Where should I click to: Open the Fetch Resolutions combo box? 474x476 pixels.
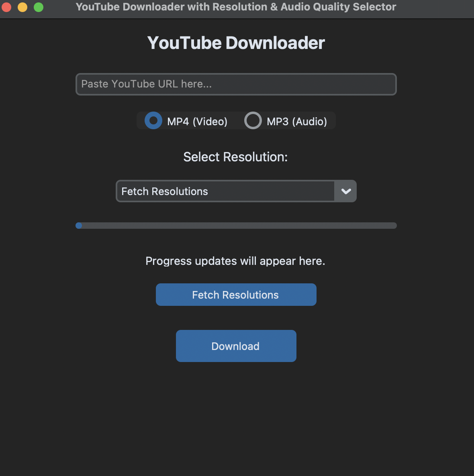(236, 191)
